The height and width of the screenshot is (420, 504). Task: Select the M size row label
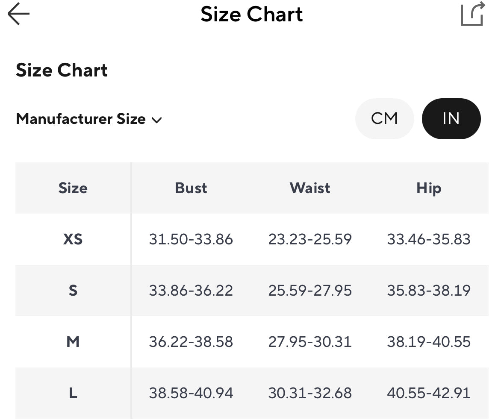click(73, 342)
